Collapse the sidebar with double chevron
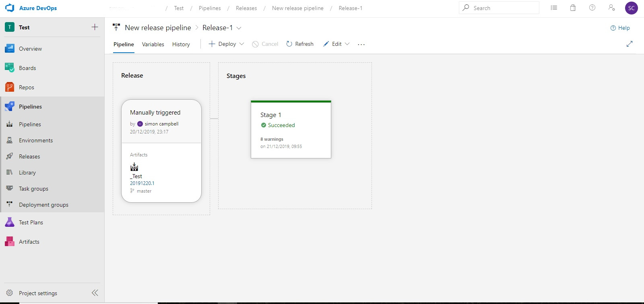 tap(95, 293)
